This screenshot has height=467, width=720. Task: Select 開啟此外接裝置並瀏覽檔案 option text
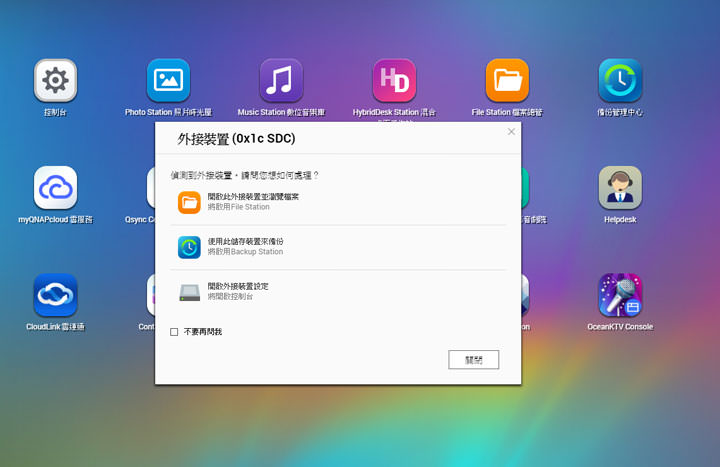[253, 197]
